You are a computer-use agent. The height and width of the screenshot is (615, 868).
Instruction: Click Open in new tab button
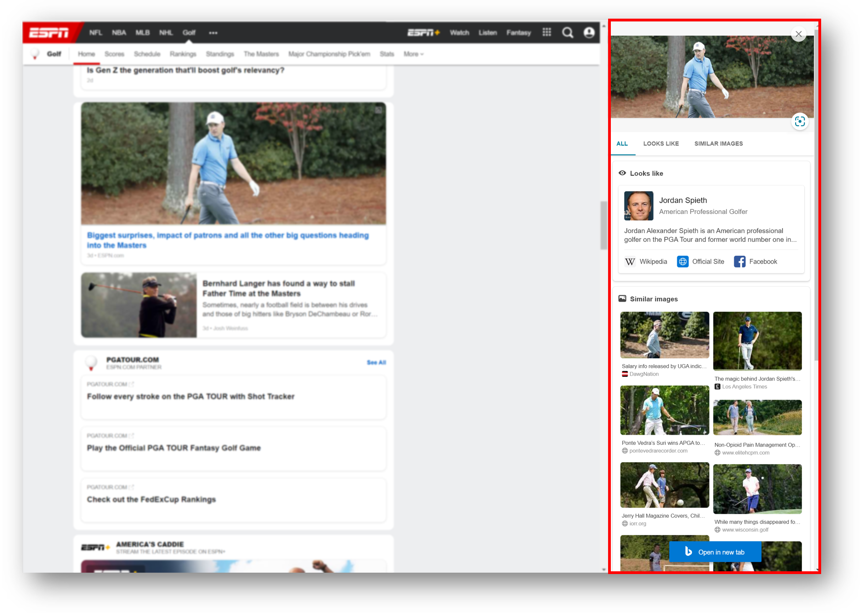pyautogui.click(x=715, y=552)
